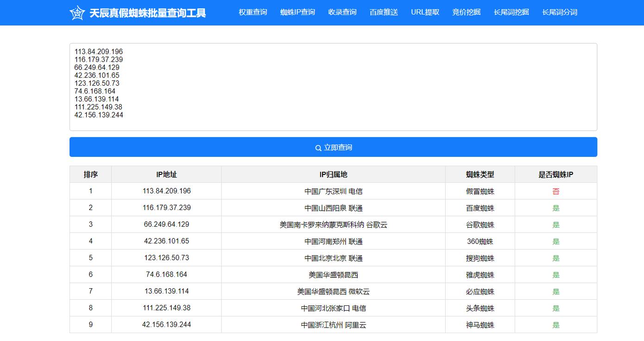Click location 美国南卡罗来纳蒙克斯科纳 谷歌云

pyautogui.click(x=334, y=224)
